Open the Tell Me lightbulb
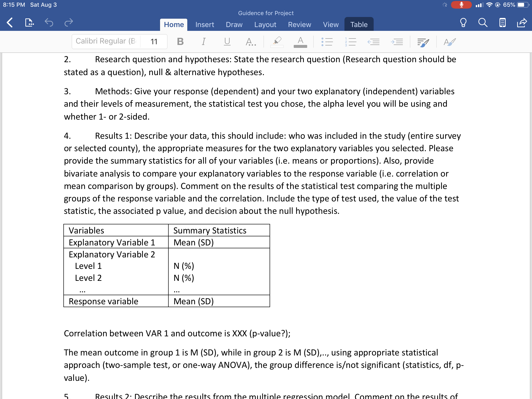This screenshot has width=532, height=399. click(x=463, y=23)
